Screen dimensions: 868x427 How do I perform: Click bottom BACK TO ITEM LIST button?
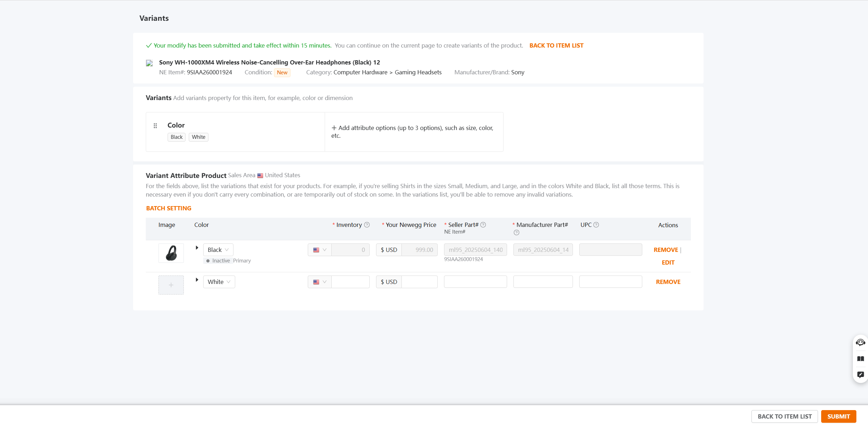[785, 416]
